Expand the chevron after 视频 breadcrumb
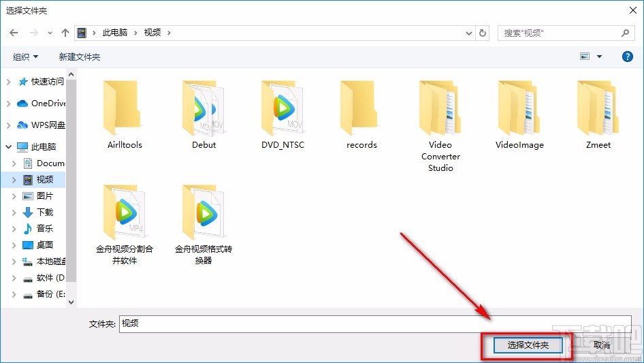The image size is (644, 363). pos(169,33)
